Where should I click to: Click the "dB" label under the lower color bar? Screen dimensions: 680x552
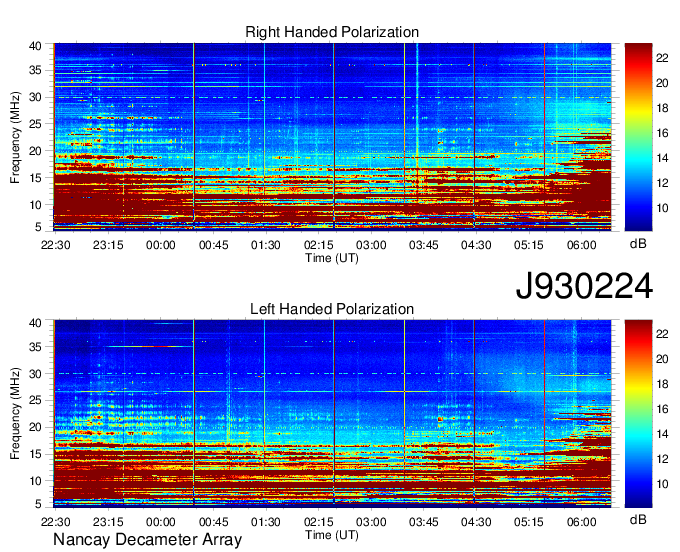(638, 520)
